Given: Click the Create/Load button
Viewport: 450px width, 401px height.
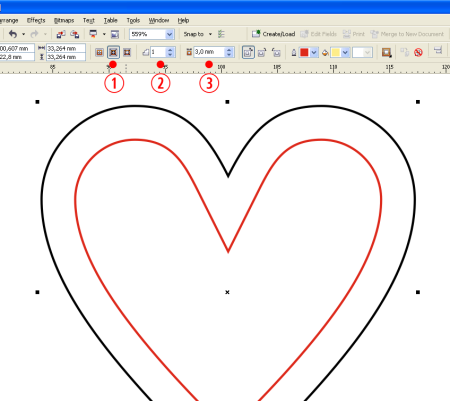Looking at the screenshot, I should coord(274,34).
